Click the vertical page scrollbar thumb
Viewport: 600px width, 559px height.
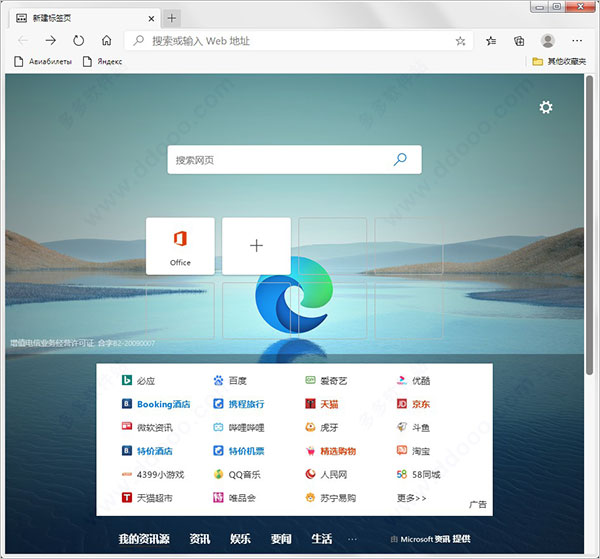pyautogui.click(x=590, y=225)
